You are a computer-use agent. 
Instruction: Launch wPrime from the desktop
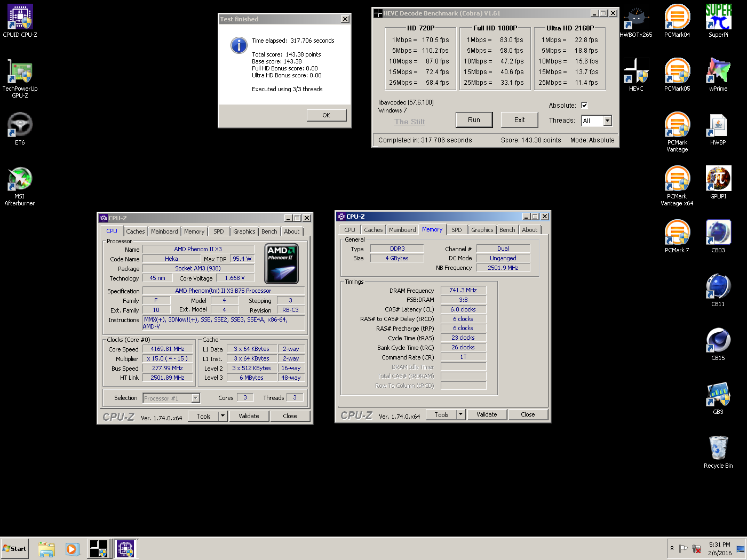coord(718,75)
